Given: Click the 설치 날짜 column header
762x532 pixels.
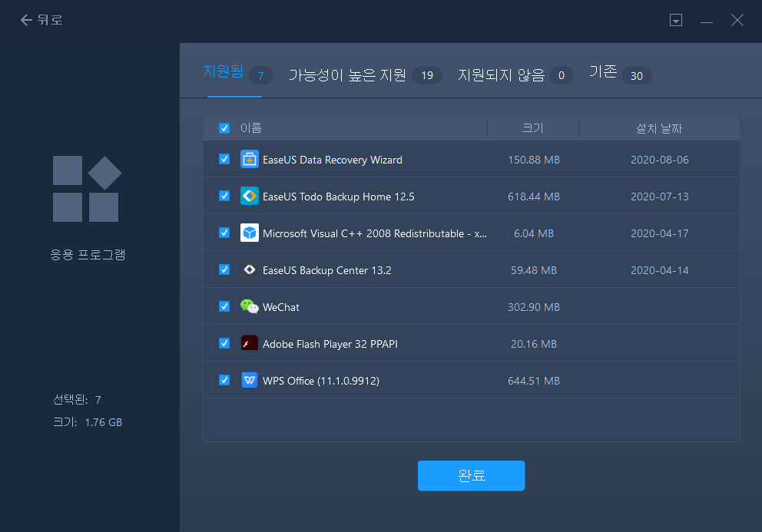Looking at the screenshot, I should tap(658, 127).
